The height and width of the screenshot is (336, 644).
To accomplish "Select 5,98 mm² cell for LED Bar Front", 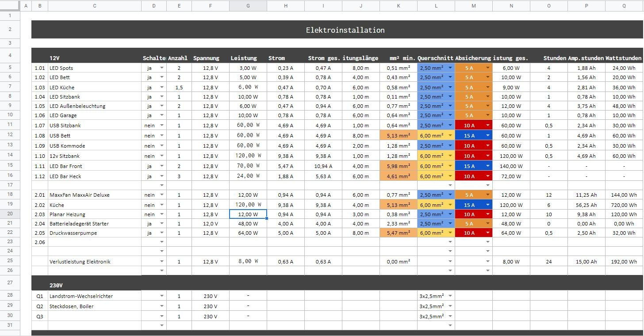I will (399, 166).
